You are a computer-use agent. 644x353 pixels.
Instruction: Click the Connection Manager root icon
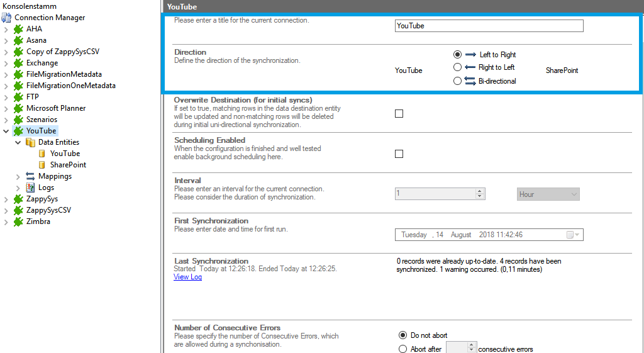tap(7, 18)
